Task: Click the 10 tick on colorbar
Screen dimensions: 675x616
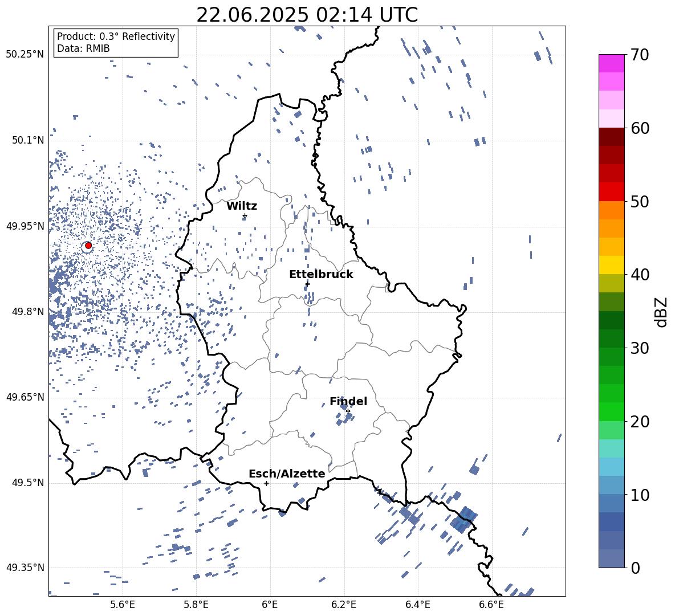Action: click(x=640, y=495)
